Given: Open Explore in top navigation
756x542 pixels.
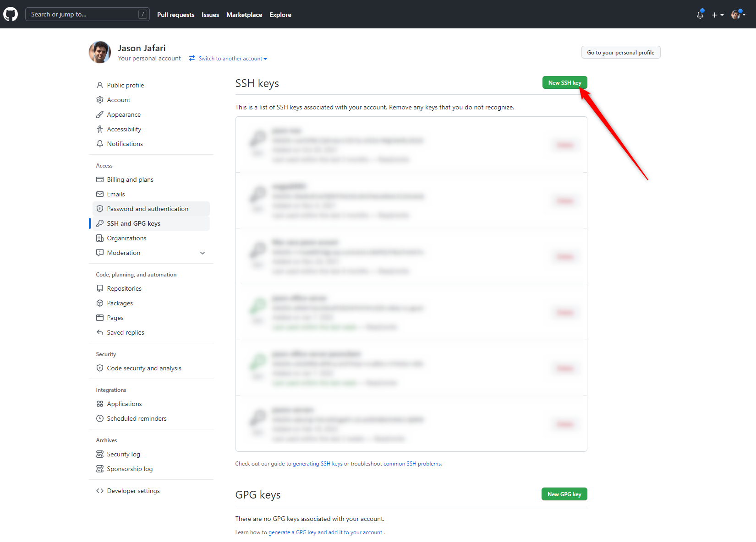Looking at the screenshot, I should 280,15.
